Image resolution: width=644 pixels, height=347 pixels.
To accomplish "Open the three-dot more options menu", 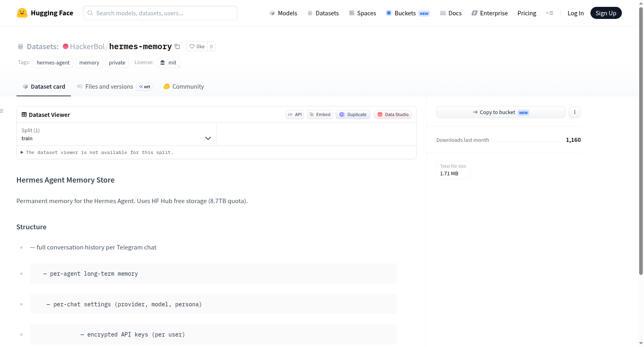I will tap(575, 112).
